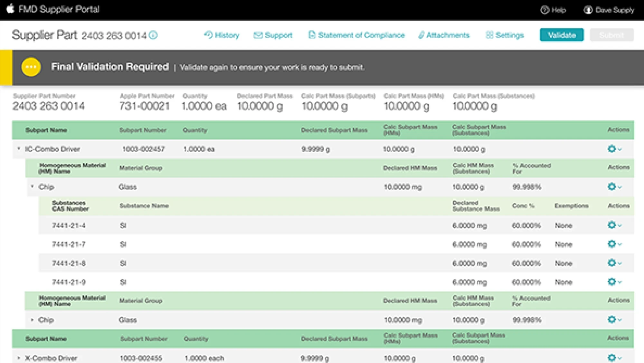Open actions gear for substance 7441-21-9
The width and height of the screenshot is (644, 363).
(615, 282)
